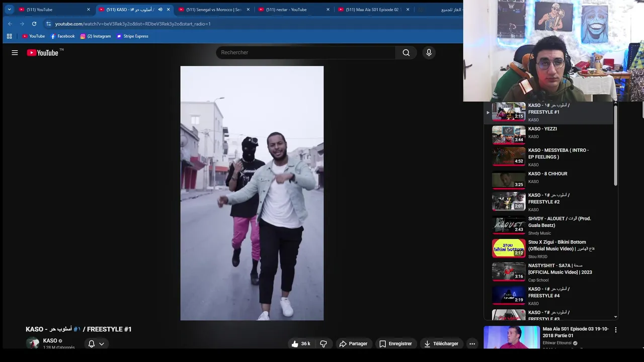Open Elhiwar Ettounsi channel link
Viewport: 644px width, 362px height.
pos(557,343)
